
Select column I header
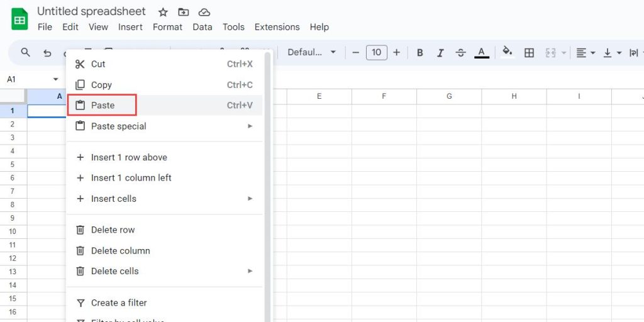click(x=579, y=96)
